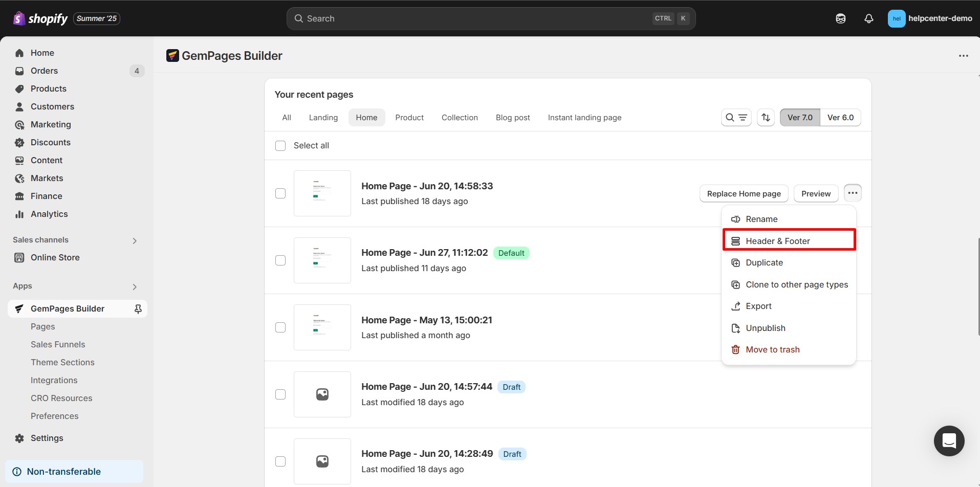Open the helpcenter-demo account menu

click(x=929, y=18)
